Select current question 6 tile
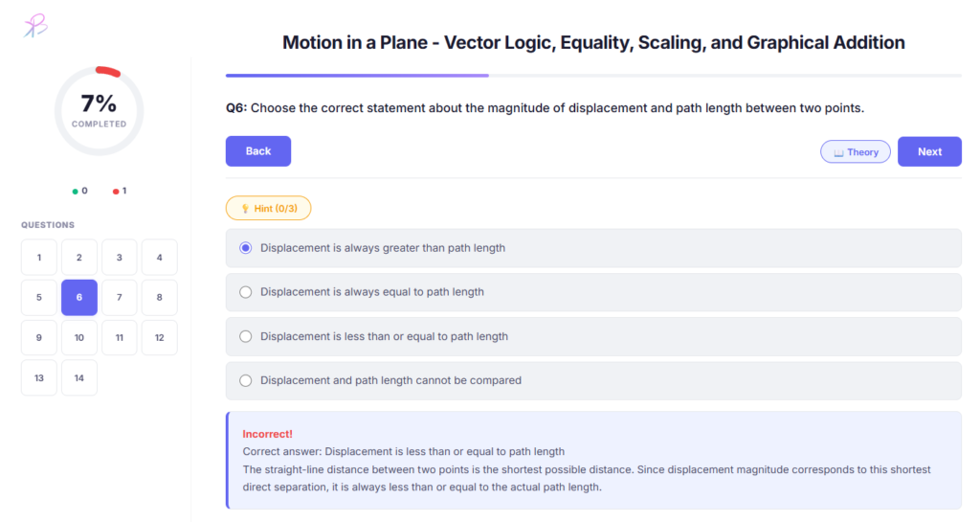This screenshot has width=980, height=522. click(x=79, y=298)
